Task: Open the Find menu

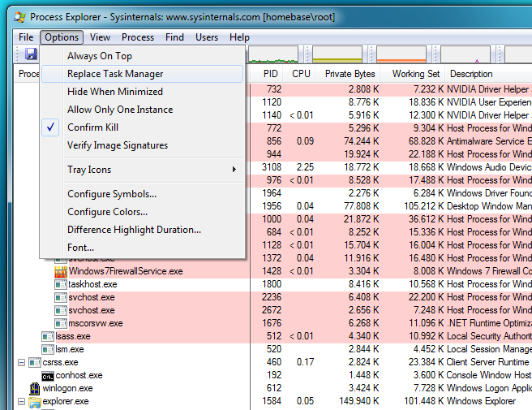Action: 174,37
